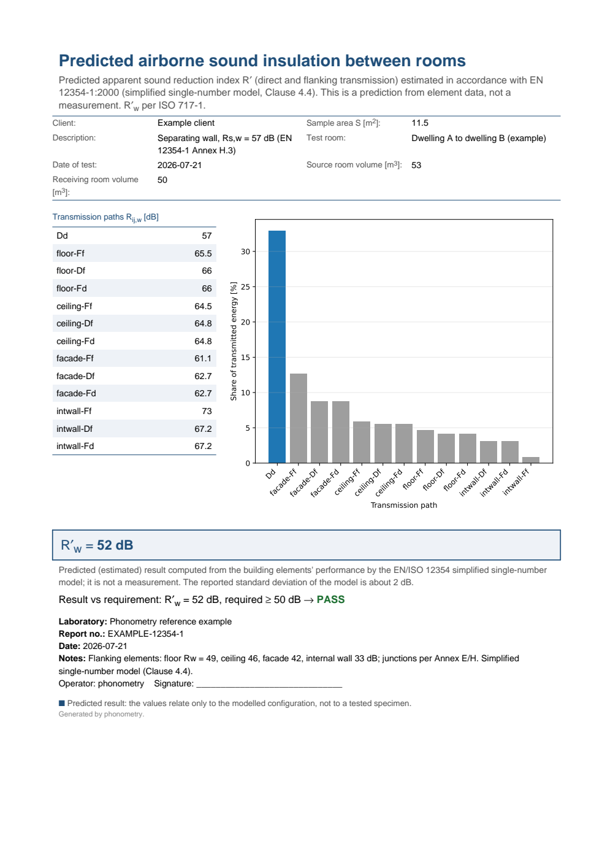This screenshot has height=868, width=613.
Task: Click the 'Notes:' flanking elements paragraph
Action: click(x=289, y=664)
